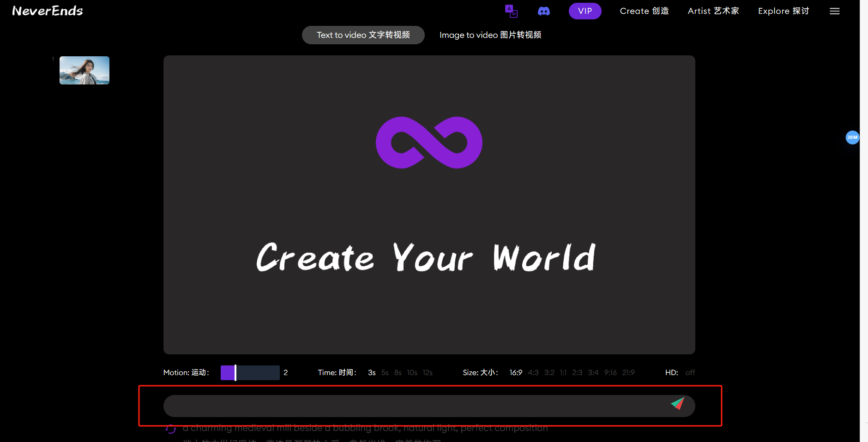Screen dimensions: 868x442
Task: Switch to Image to video tab
Action: tap(490, 35)
